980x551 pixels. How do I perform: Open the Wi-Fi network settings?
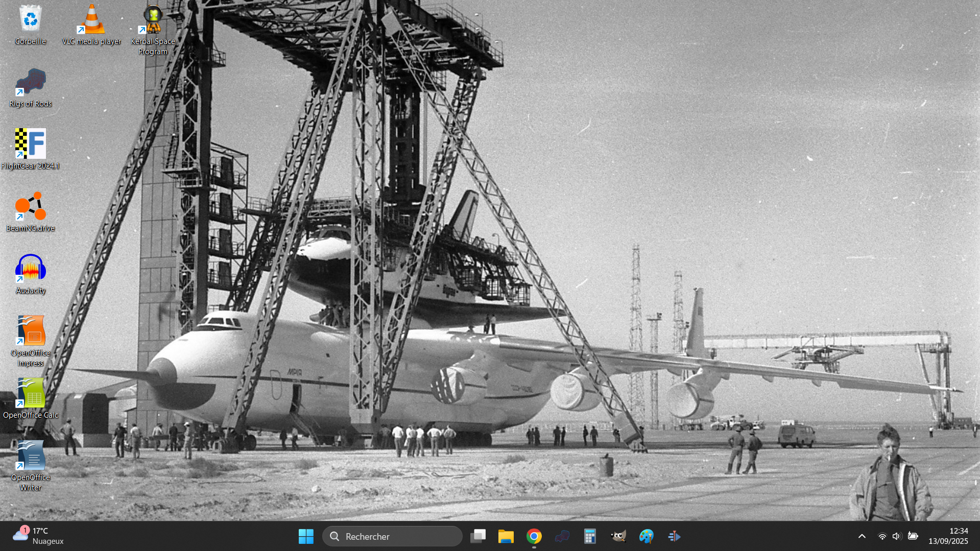pos(882,536)
